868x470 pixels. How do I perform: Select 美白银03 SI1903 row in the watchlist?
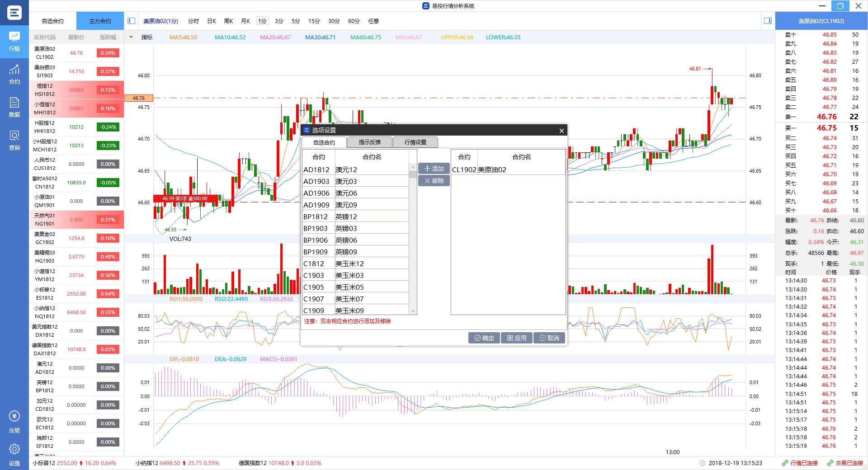(76, 71)
